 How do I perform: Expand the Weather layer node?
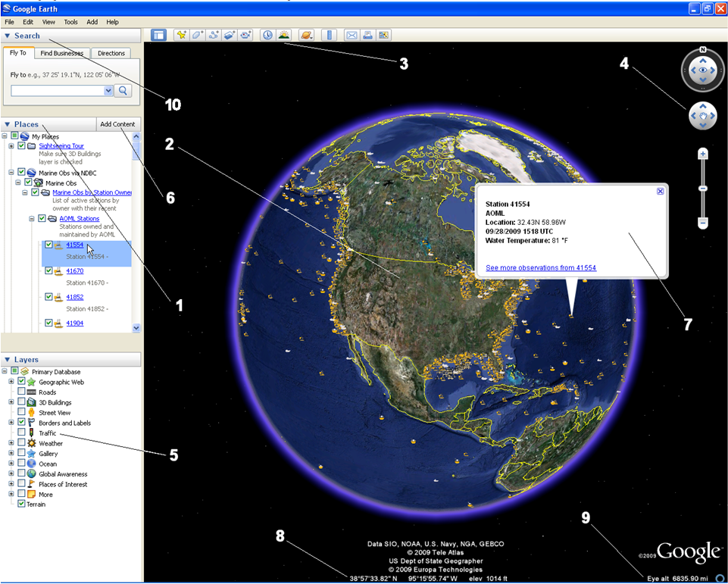pos(11,443)
